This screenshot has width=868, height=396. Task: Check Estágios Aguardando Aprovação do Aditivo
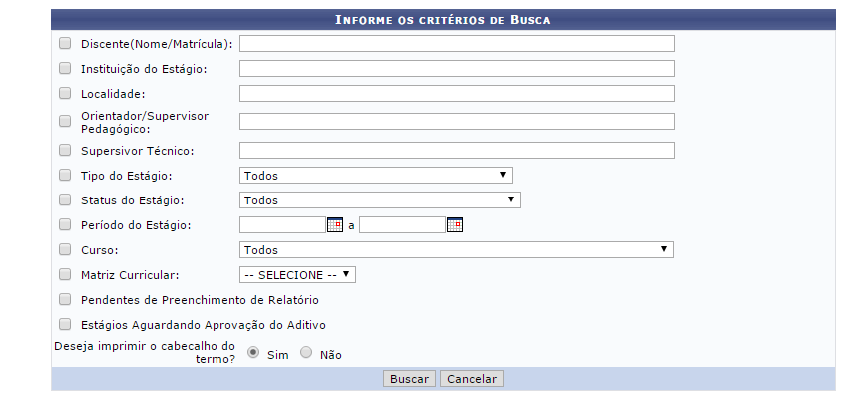tap(65, 324)
